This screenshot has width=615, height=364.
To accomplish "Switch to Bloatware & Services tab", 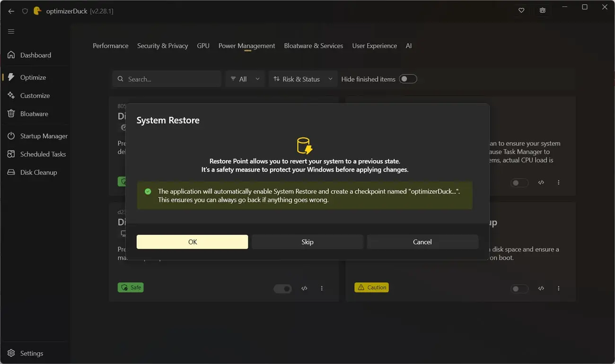I will click(313, 46).
